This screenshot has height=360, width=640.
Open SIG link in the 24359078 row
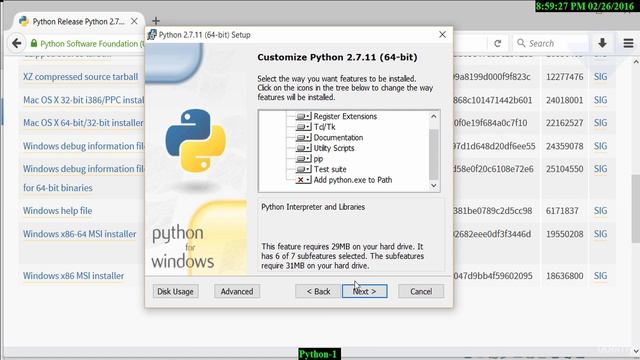point(600,146)
